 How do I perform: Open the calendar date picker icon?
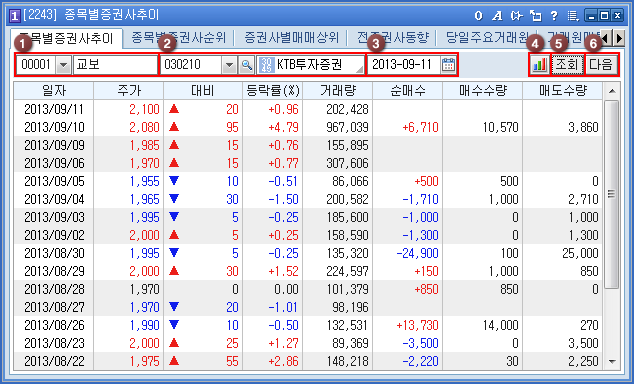(448, 65)
